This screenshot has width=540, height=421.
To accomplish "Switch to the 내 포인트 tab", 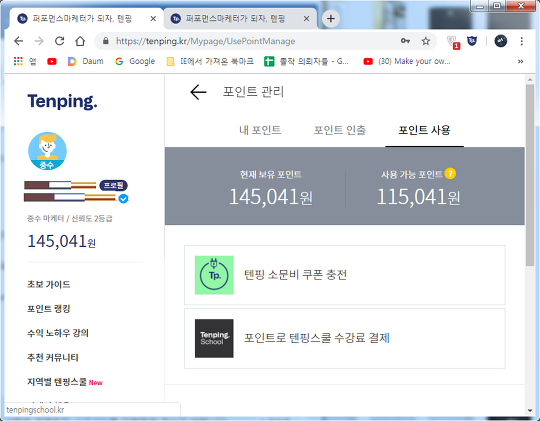I will coord(260,130).
